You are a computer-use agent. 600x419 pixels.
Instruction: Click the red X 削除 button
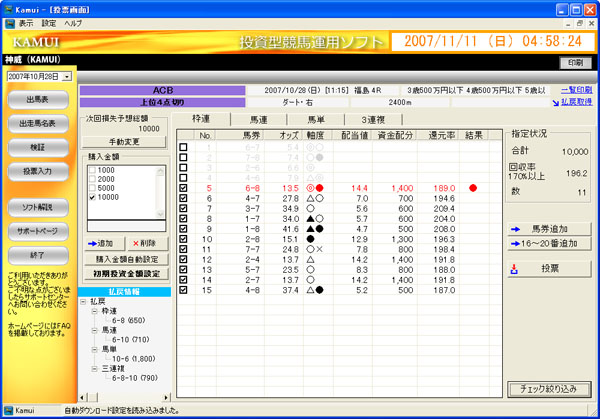(140, 243)
